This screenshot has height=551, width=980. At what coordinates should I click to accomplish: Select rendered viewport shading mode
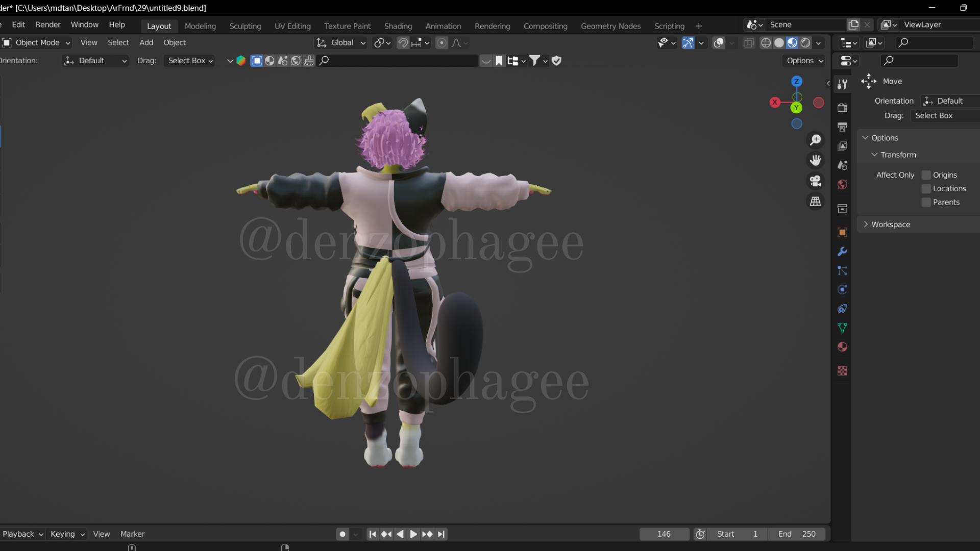point(805,43)
